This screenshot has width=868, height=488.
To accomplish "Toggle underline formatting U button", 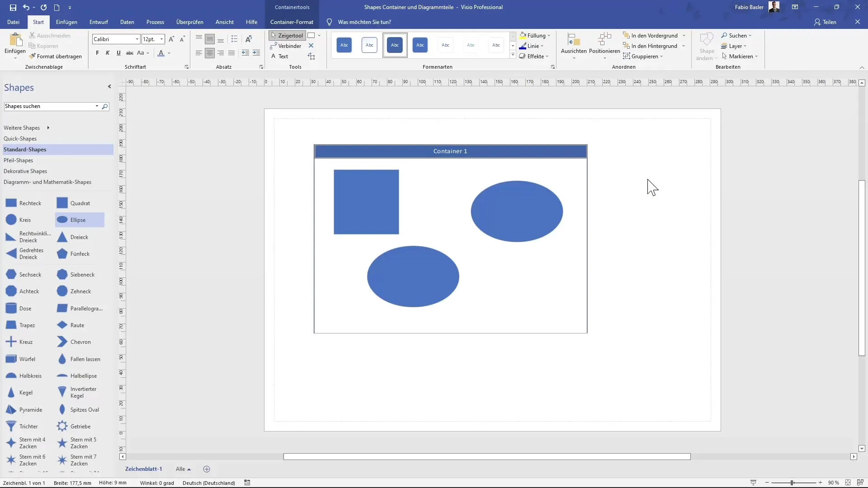I will coord(118,53).
